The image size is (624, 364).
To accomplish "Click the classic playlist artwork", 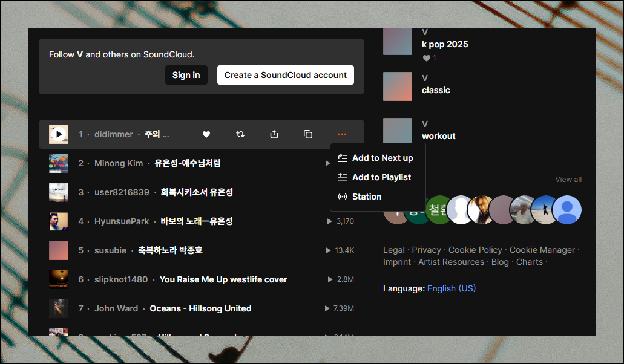I will pos(398,86).
